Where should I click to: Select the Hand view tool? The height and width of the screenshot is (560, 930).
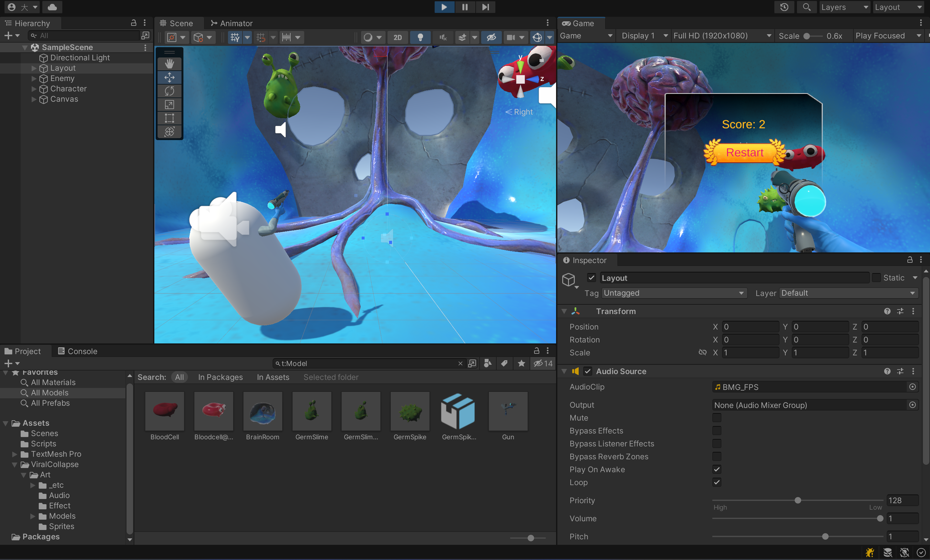pyautogui.click(x=169, y=64)
